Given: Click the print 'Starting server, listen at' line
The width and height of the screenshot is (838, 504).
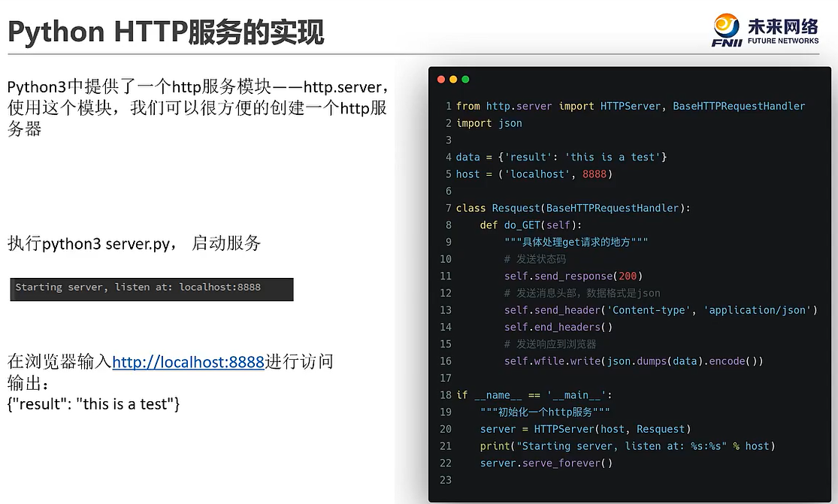Looking at the screenshot, I should 628,446.
